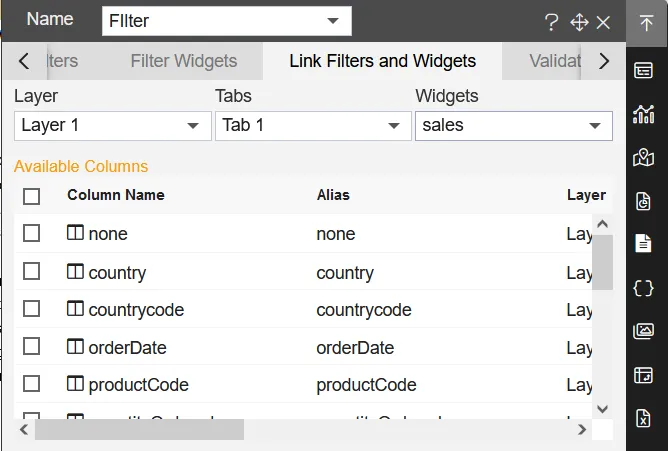Click the horizontal scrollbar thumb under the table

[x=139, y=429]
